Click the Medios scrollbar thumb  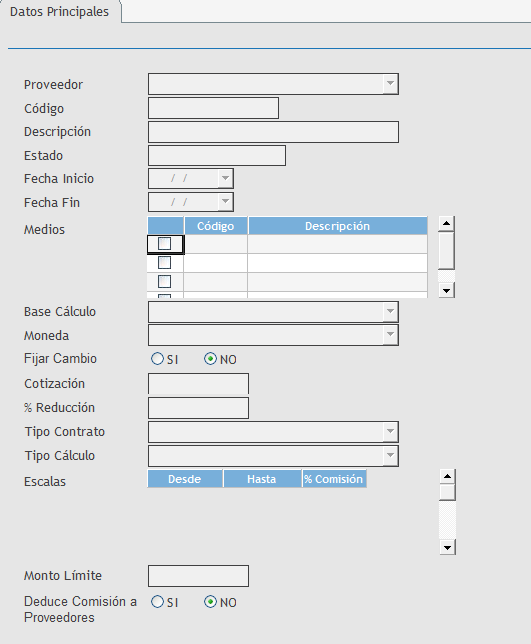click(x=446, y=251)
